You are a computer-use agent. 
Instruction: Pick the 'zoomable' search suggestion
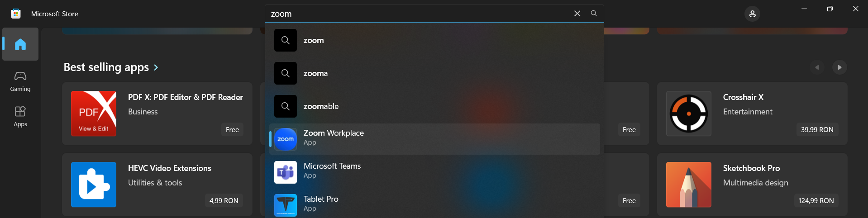[x=434, y=106]
